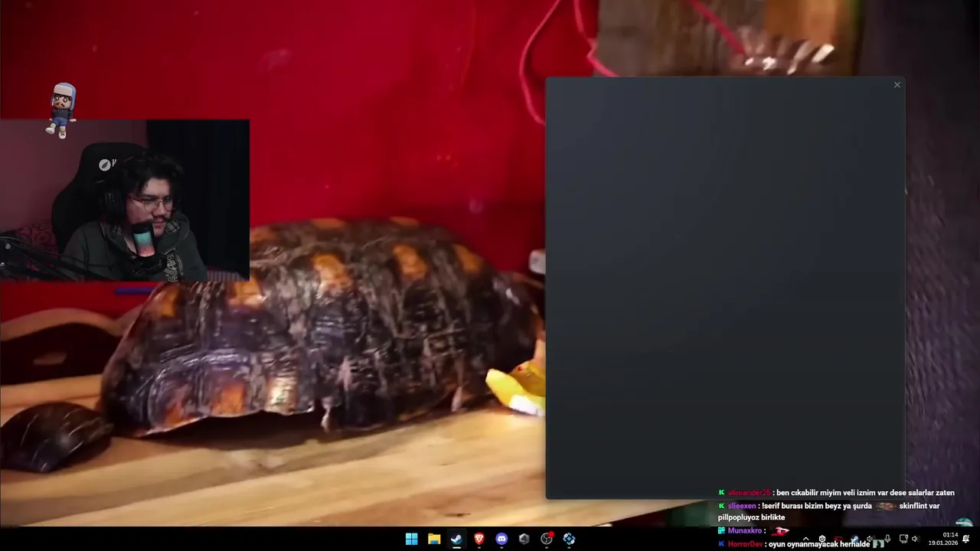Click chat username "HorrorDev"
The height and width of the screenshot is (551, 980).
(x=745, y=544)
